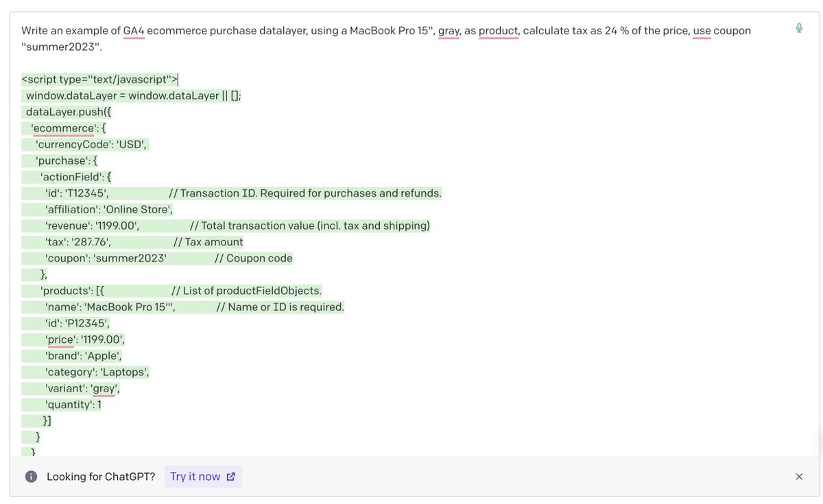This screenshot has width=823, height=504.
Task: Click the 'tax': '287.76' value
Action: tap(78, 242)
